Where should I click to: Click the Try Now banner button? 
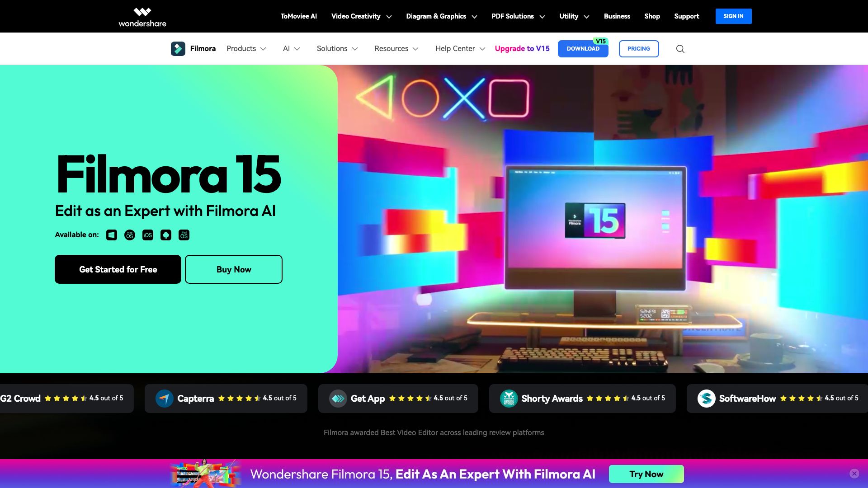(x=646, y=474)
